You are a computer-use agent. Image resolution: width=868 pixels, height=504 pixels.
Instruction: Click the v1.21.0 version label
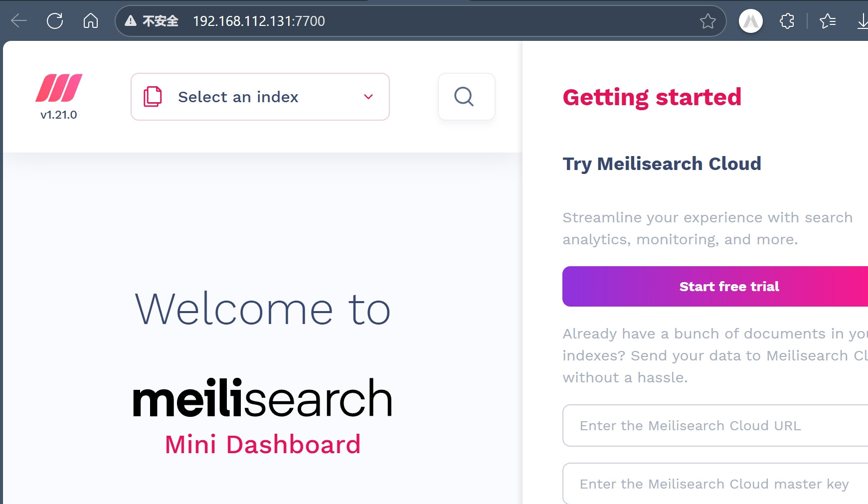[59, 115]
